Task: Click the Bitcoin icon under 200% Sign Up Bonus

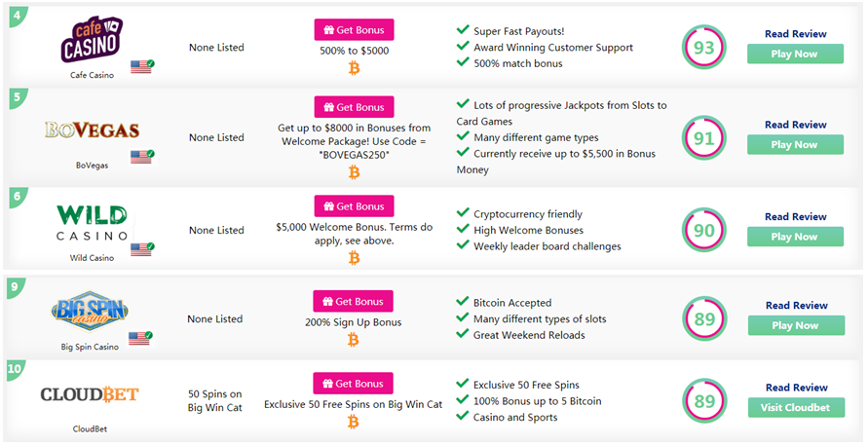Action: (x=354, y=340)
